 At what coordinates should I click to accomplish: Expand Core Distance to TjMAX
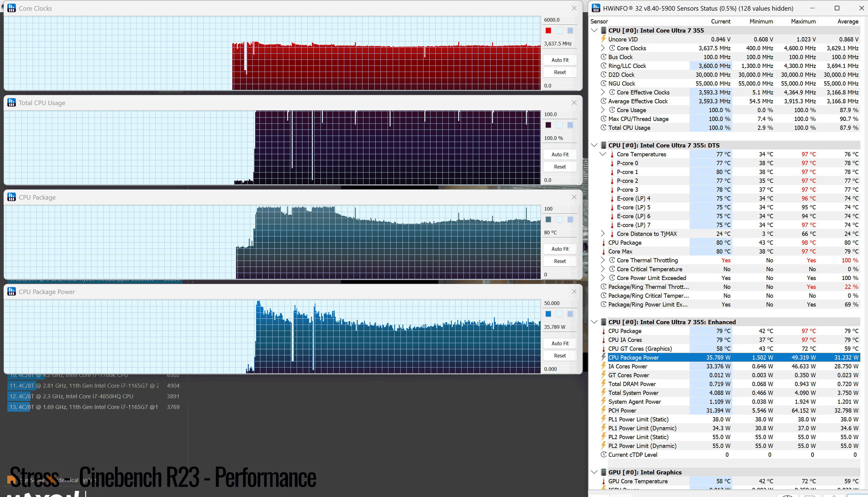point(603,234)
